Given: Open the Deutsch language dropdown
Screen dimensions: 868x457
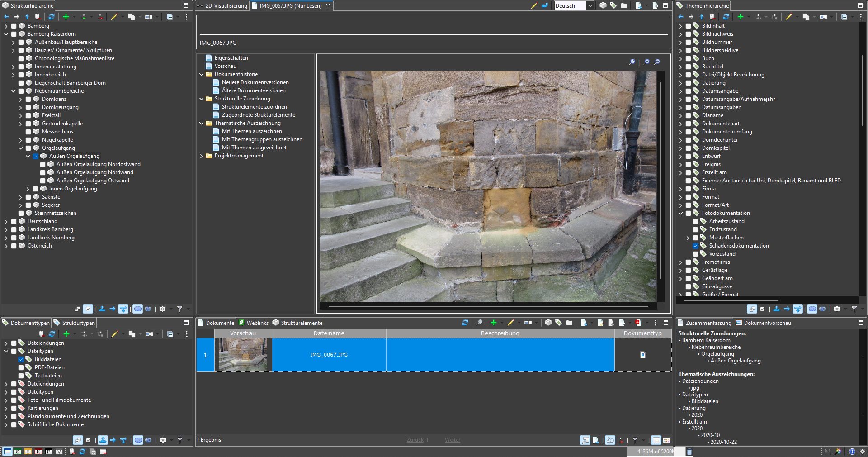Looking at the screenshot, I should coord(590,6).
